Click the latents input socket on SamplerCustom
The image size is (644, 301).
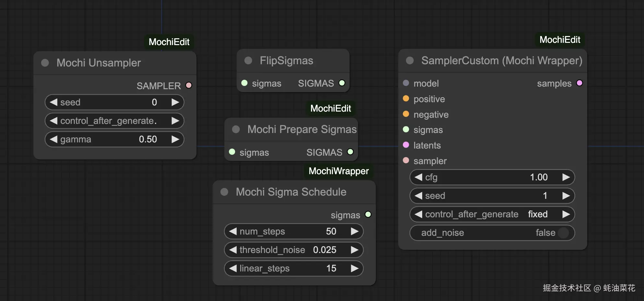click(x=406, y=145)
